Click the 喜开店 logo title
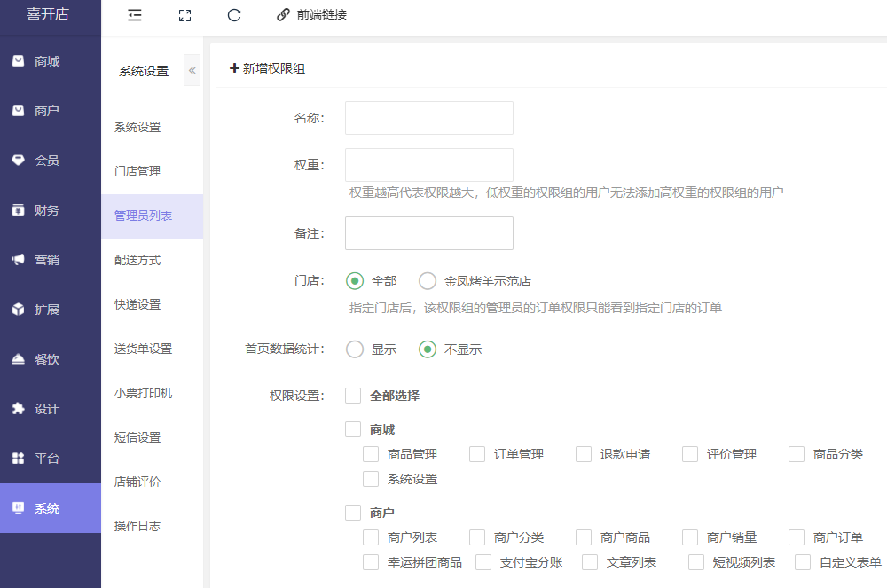 click(48, 14)
